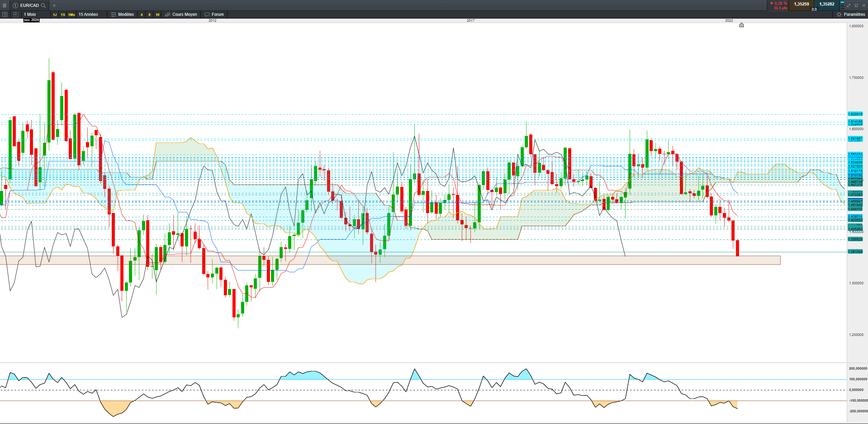Viewport: 868px width, 424px height.
Task: Open the 1 Mois timeframe dropdown
Action: tap(36, 14)
